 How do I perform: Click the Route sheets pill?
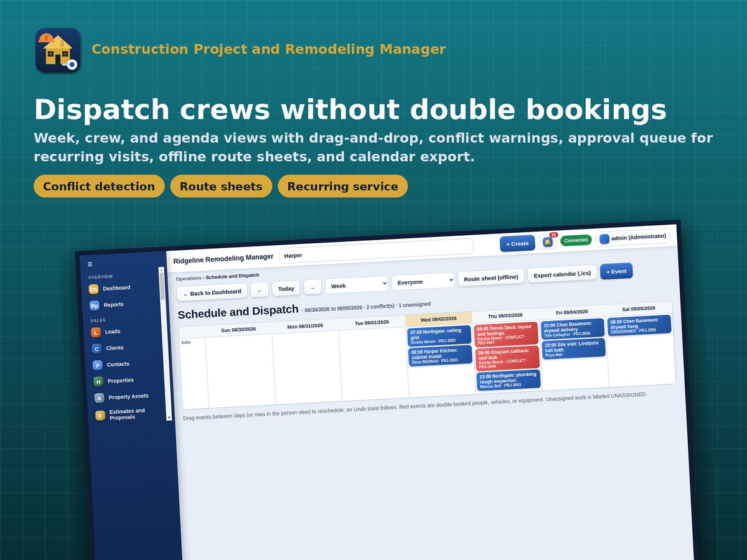pyautogui.click(x=221, y=186)
